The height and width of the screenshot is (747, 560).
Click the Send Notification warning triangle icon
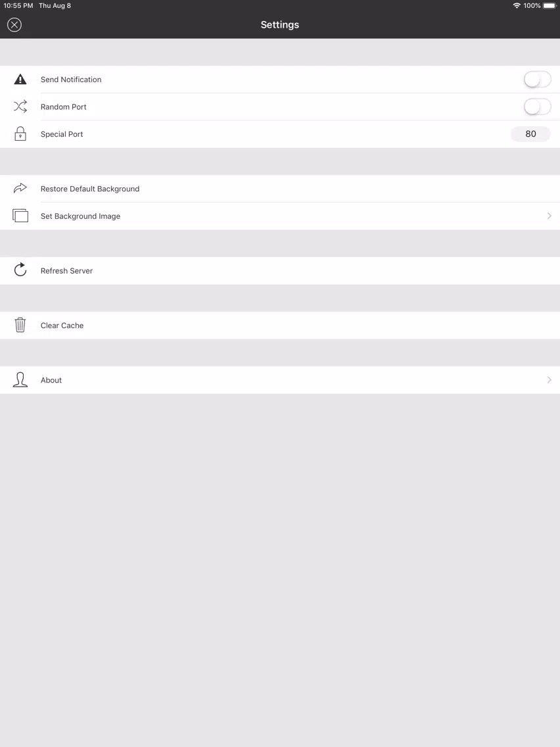(20, 79)
